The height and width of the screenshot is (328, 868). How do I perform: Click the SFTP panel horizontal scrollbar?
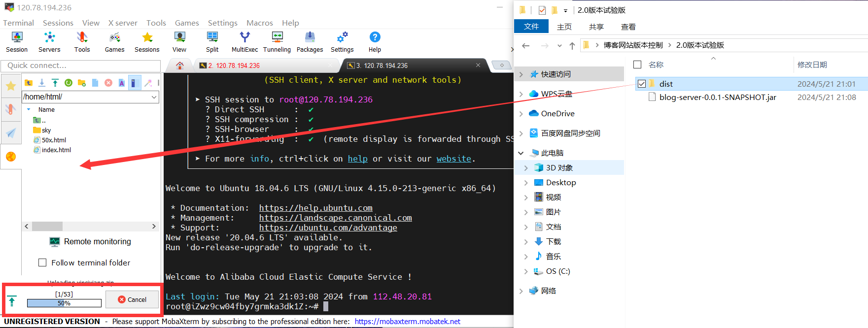pos(47,227)
